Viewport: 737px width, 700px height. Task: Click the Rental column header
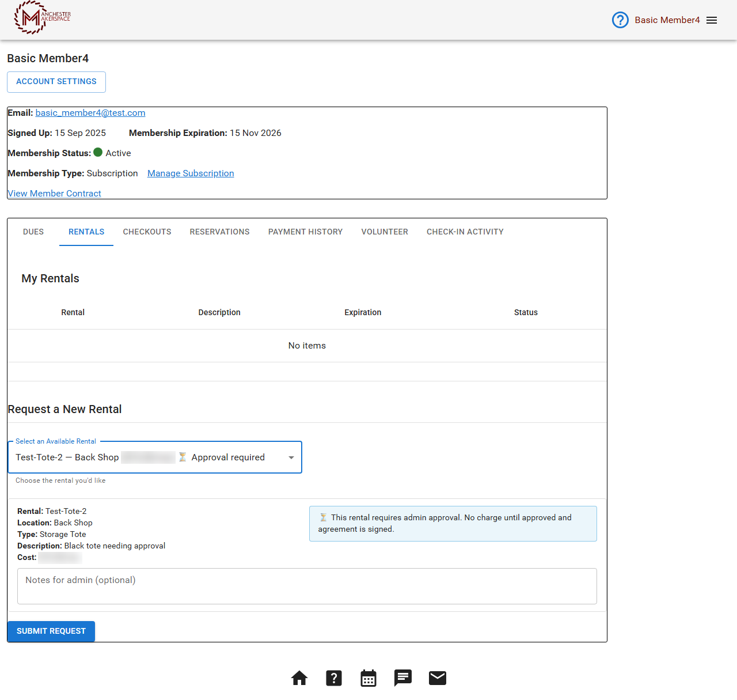tap(73, 312)
